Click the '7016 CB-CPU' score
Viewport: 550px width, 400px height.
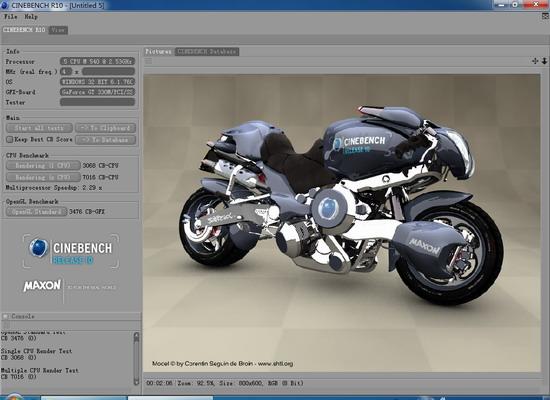pyautogui.click(x=101, y=178)
